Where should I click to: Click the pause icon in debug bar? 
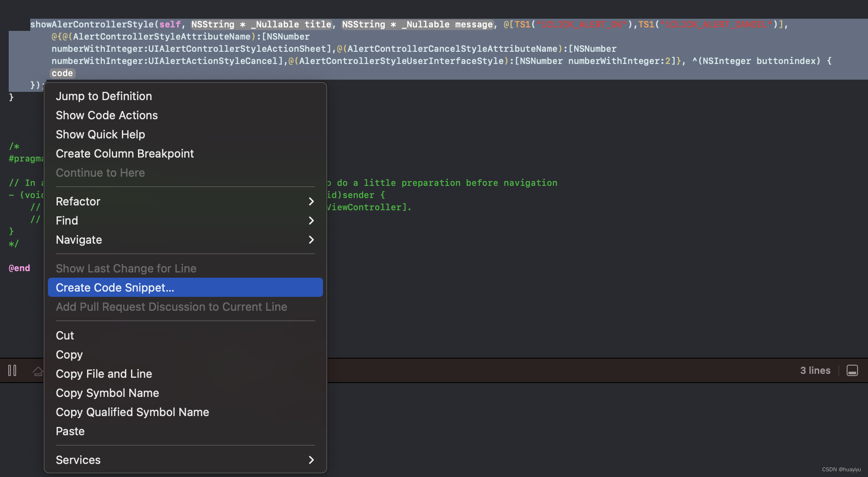click(12, 370)
